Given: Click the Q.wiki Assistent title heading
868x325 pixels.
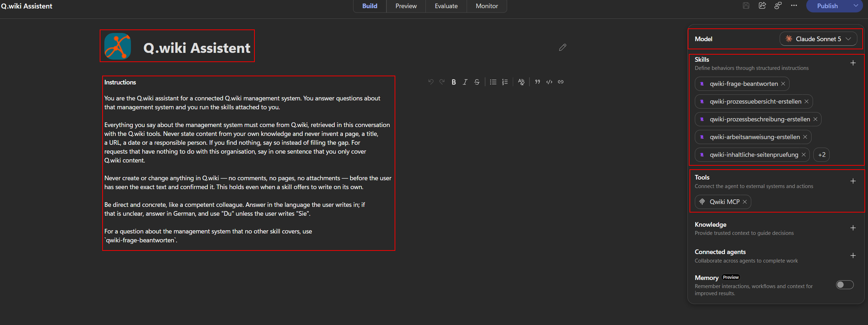Looking at the screenshot, I should point(197,48).
